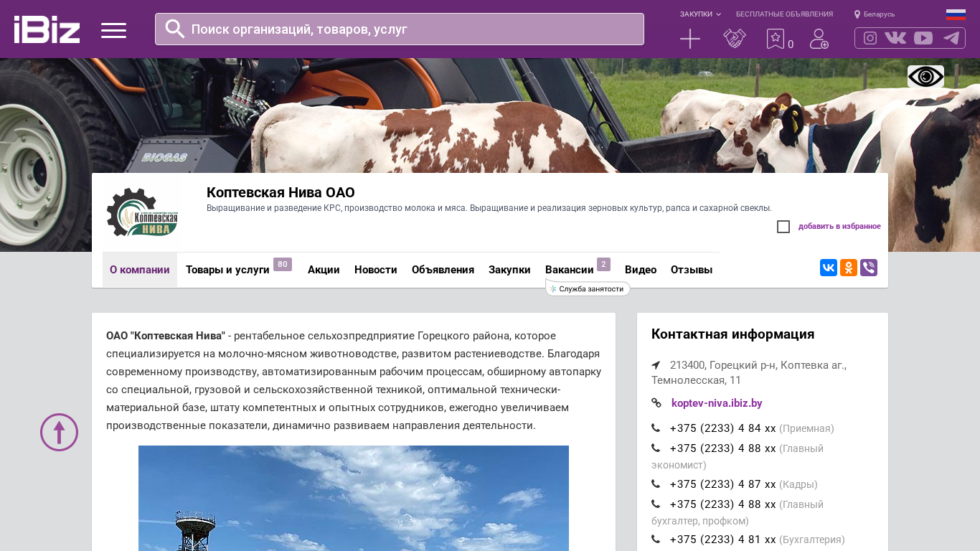Share via orange Odnoklassniki button
Image resolution: width=980 pixels, height=551 pixels.
point(849,268)
